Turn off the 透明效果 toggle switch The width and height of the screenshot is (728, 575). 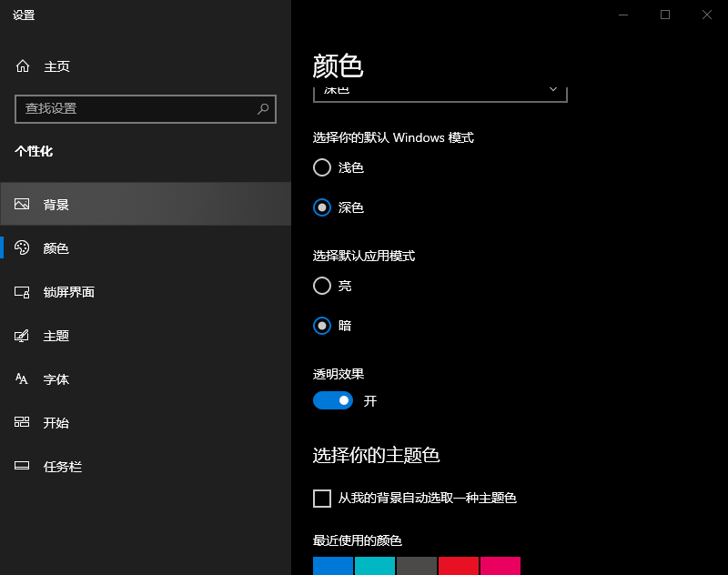coord(333,400)
